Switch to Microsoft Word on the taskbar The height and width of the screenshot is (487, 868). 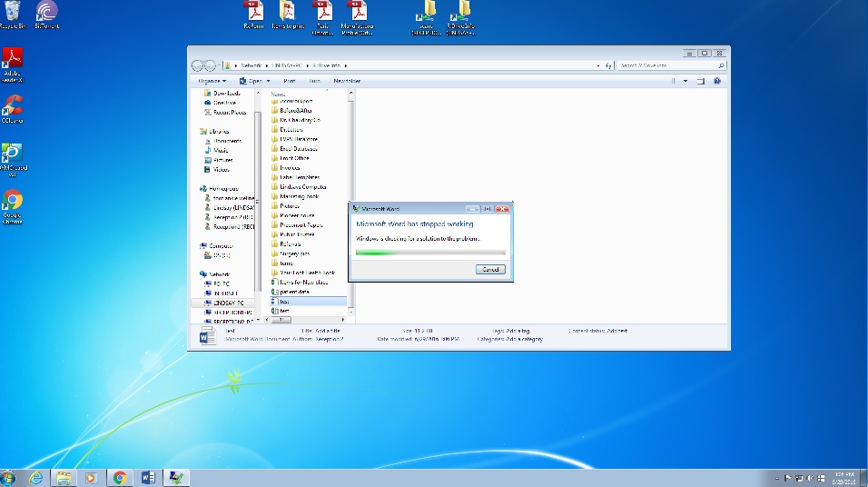(148, 478)
